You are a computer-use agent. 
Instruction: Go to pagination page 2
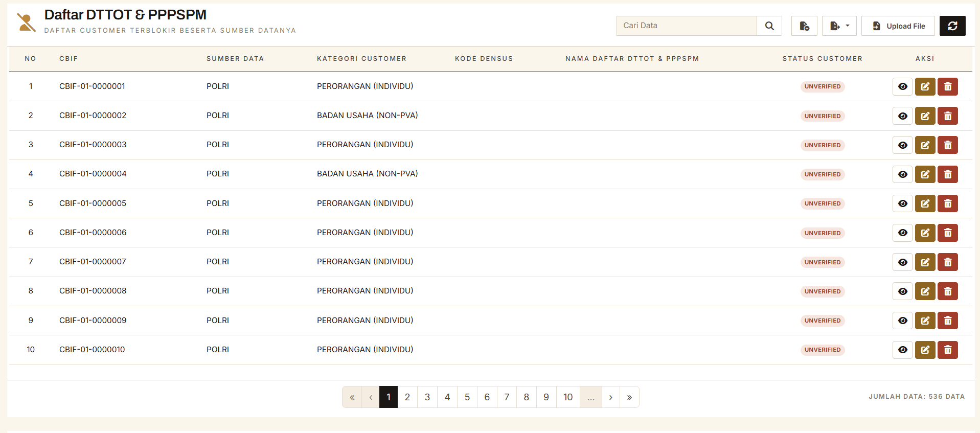pos(407,397)
